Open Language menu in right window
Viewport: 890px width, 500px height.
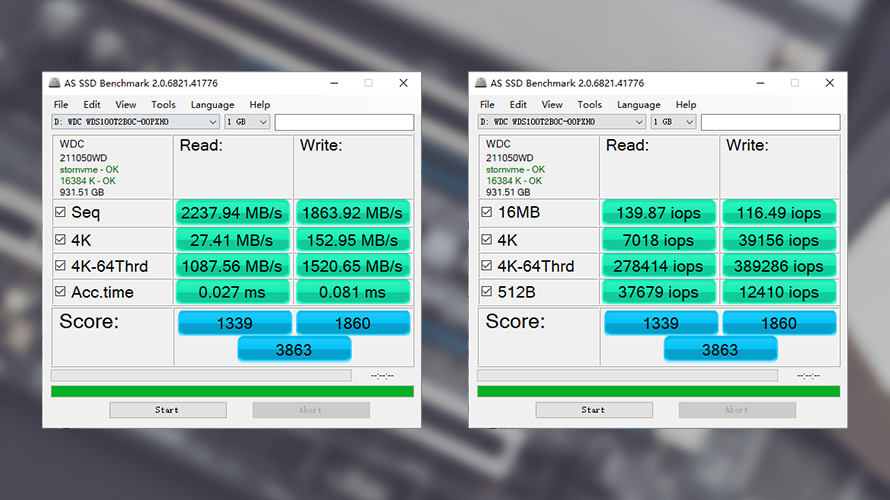[x=639, y=104]
